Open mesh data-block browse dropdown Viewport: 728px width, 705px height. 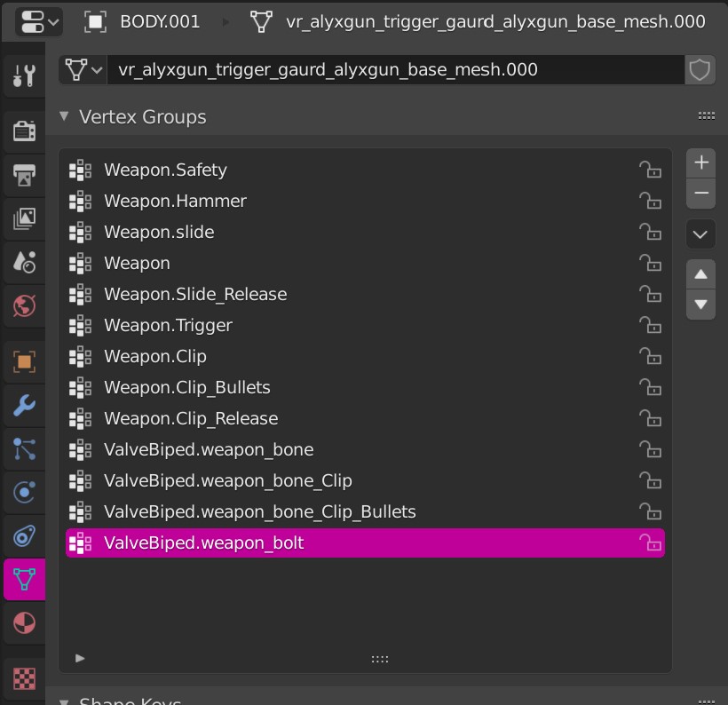pyautogui.click(x=83, y=69)
